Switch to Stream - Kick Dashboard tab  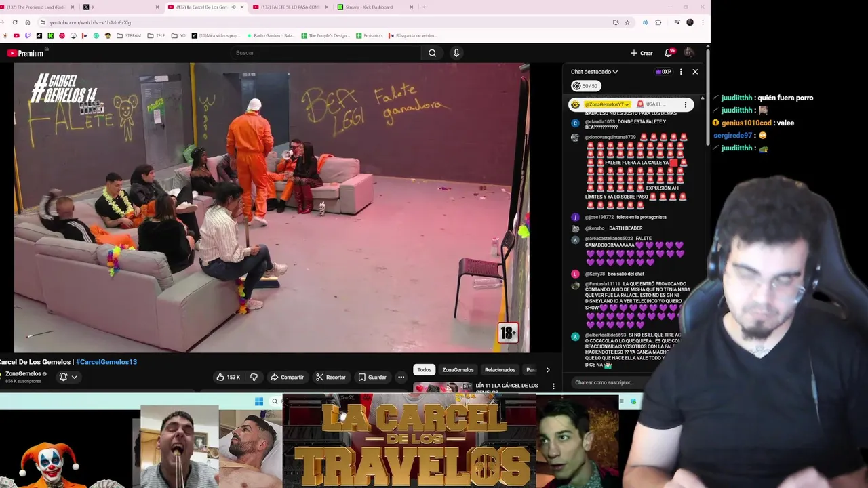(373, 7)
